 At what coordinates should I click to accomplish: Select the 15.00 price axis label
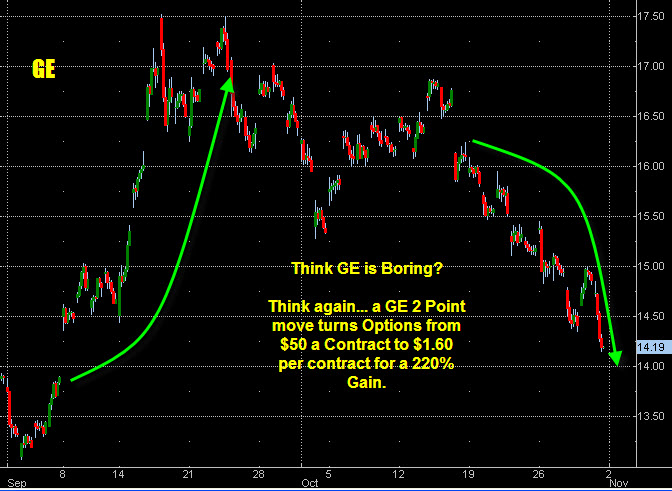click(x=650, y=266)
